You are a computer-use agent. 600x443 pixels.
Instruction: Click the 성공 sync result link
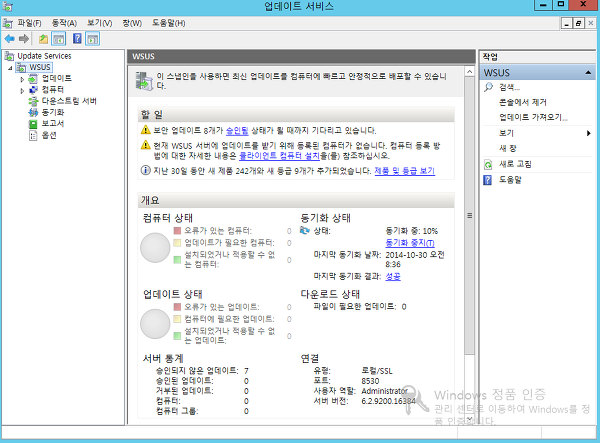[393, 276]
